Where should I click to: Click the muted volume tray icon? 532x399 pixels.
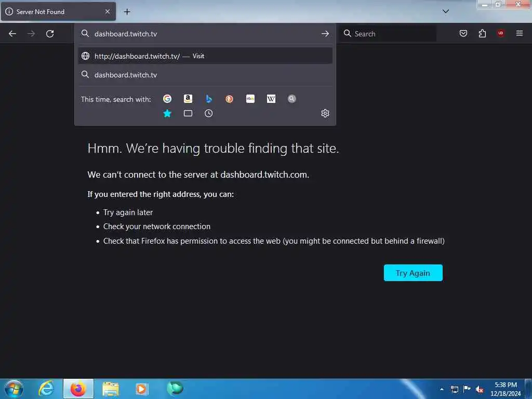point(480,390)
